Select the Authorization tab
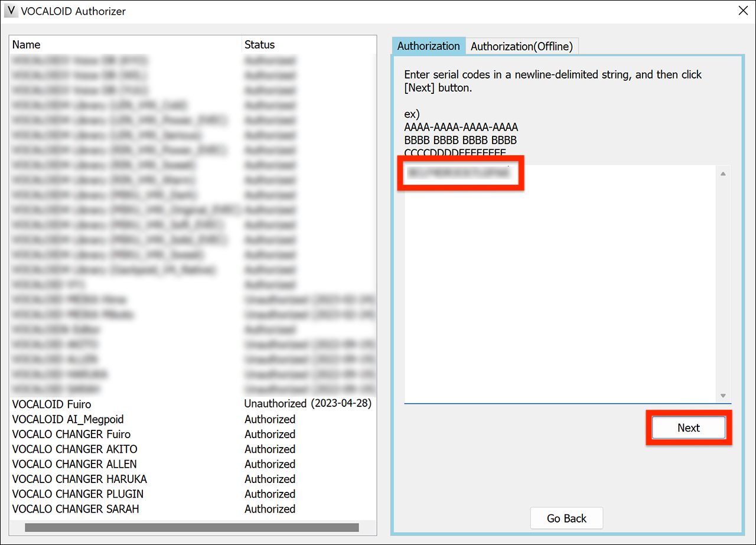This screenshot has width=756, height=545. click(428, 45)
